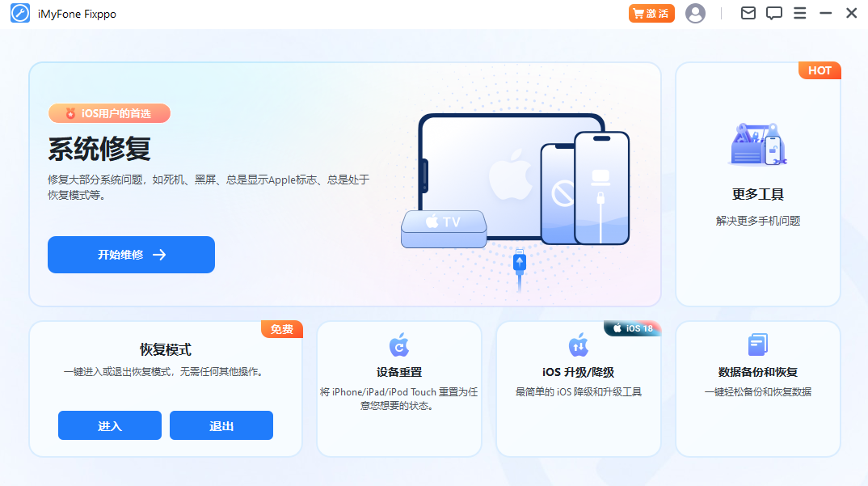Click the HOT badge on tools card
Image resolution: width=868 pixels, height=486 pixels.
coord(820,70)
